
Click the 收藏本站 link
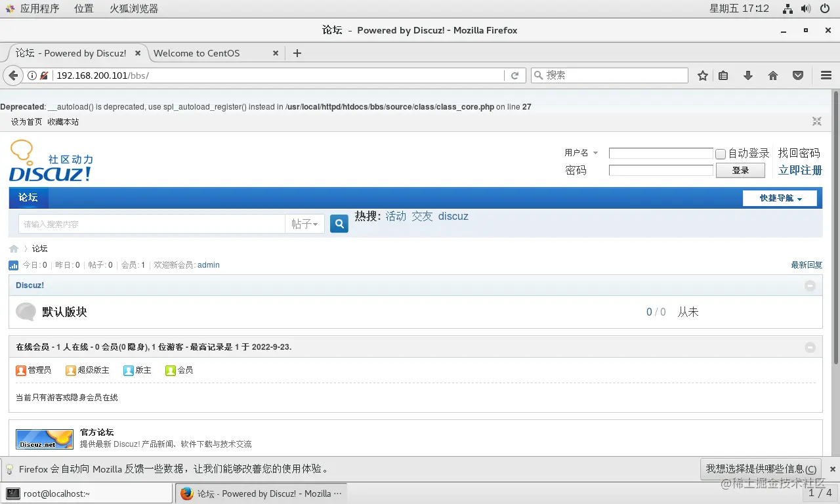(63, 121)
